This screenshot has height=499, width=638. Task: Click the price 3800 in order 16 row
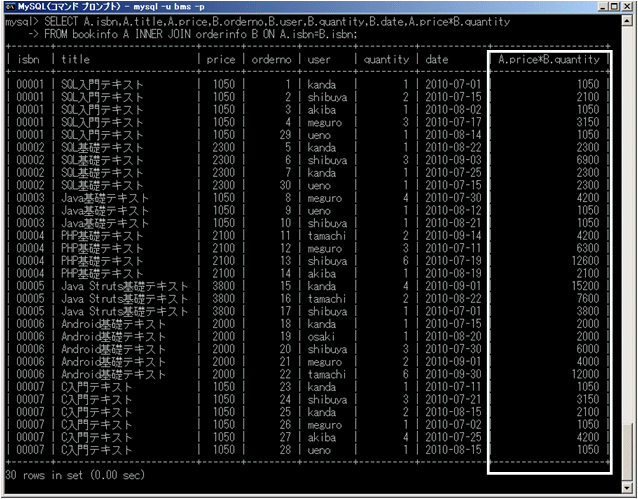coord(223,298)
